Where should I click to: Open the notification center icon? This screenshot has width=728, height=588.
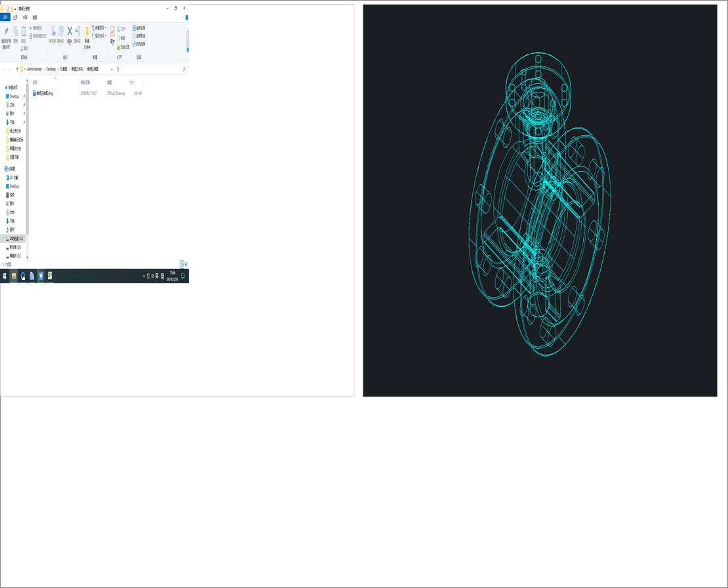click(183, 276)
